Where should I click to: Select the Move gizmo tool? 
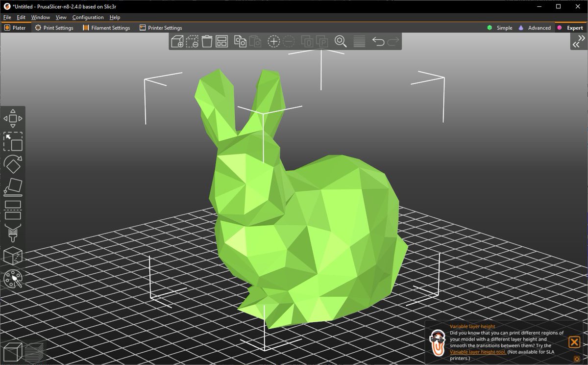[13, 118]
